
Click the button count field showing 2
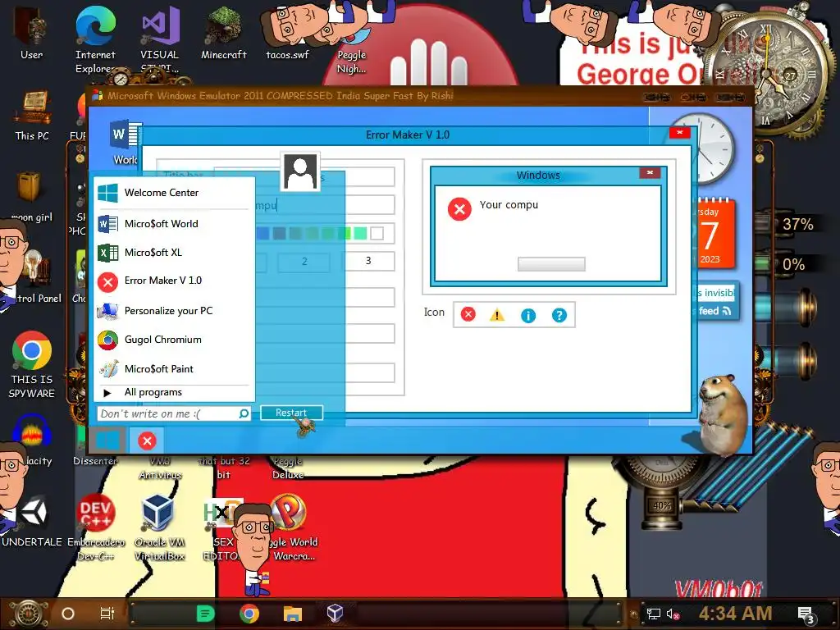pos(304,262)
